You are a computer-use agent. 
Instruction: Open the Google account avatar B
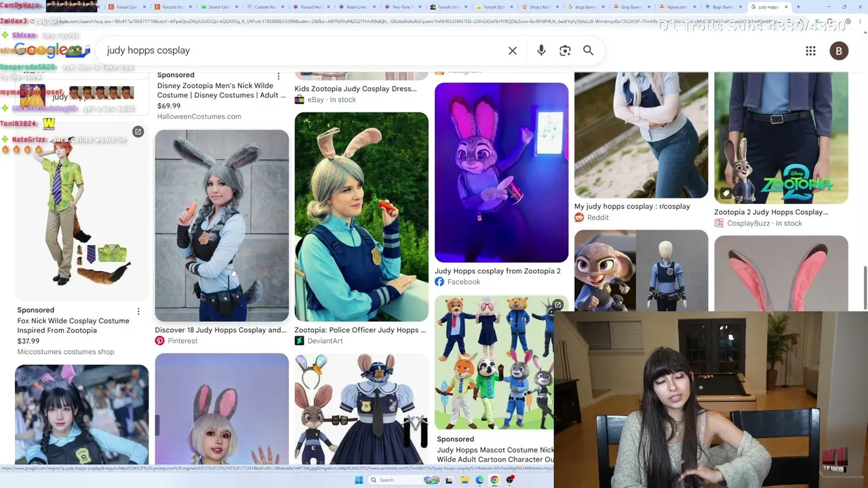point(839,51)
